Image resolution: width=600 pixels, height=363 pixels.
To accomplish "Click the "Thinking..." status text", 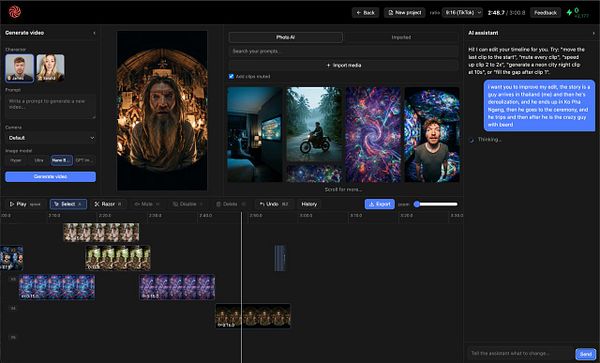I will (x=489, y=140).
